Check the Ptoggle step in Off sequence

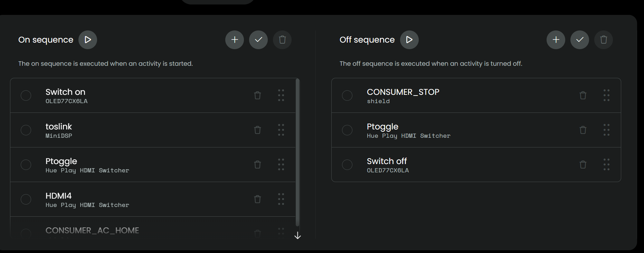pos(347,130)
